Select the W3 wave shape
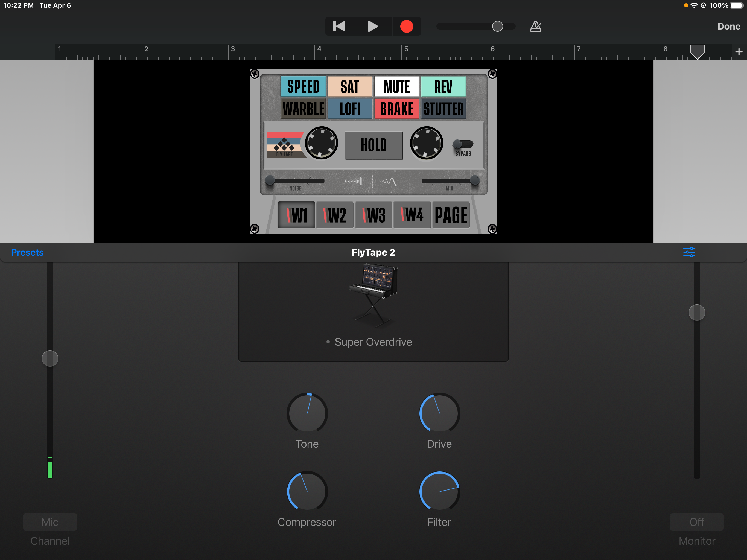The image size is (747, 560). tap(373, 214)
